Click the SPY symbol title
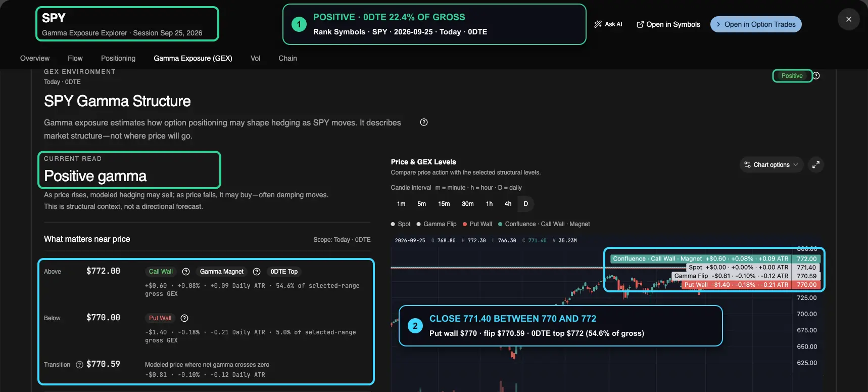 pyautogui.click(x=54, y=18)
